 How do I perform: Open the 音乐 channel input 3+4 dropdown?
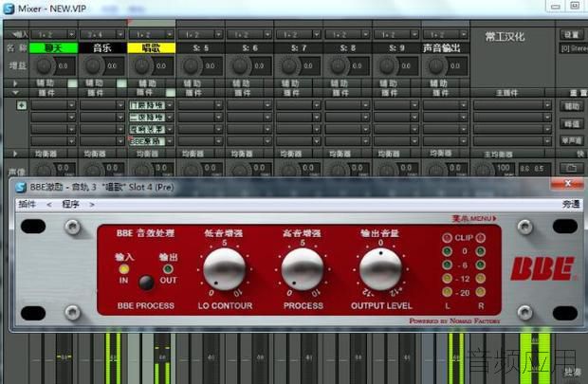click(x=120, y=34)
